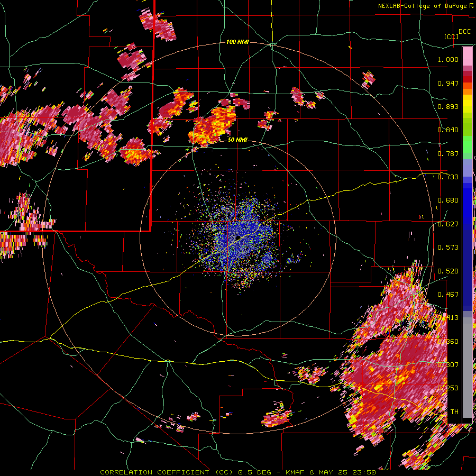
Task: Click the 1.000 scale value
Action: click(x=448, y=59)
